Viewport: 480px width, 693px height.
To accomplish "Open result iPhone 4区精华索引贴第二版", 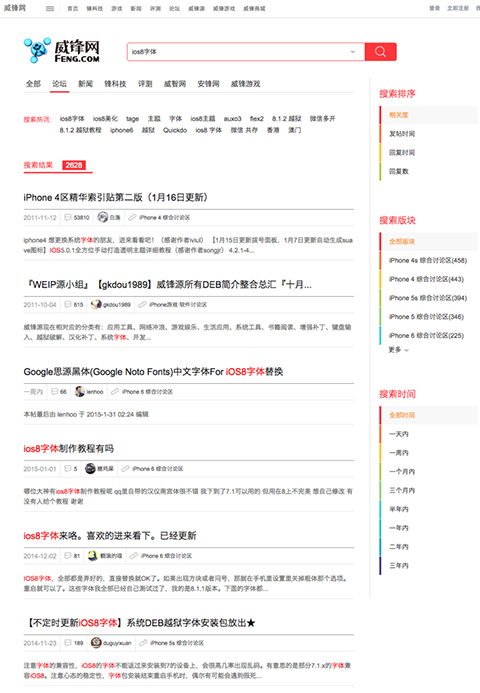I will pyautogui.click(x=115, y=197).
